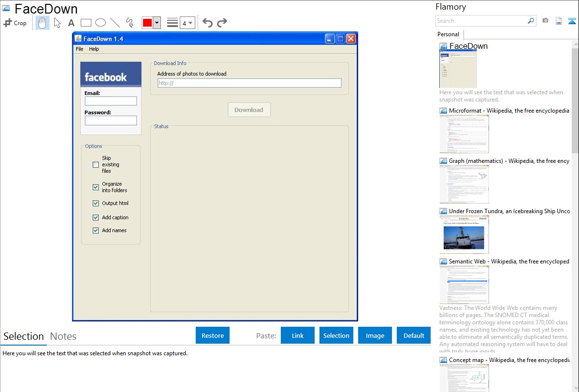The width and height of the screenshot is (579, 392).
Task: Click the blue Selection paste button
Action: tap(336, 335)
